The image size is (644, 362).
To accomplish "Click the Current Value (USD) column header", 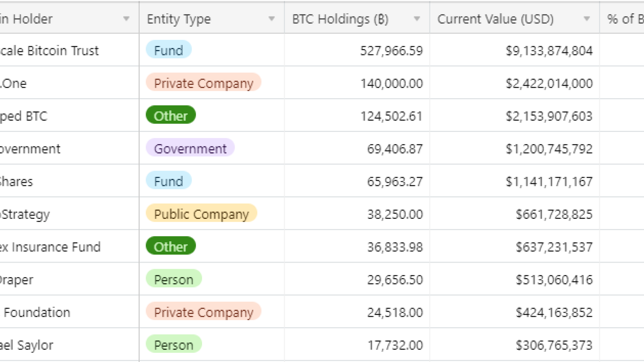I will pos(515,19).
